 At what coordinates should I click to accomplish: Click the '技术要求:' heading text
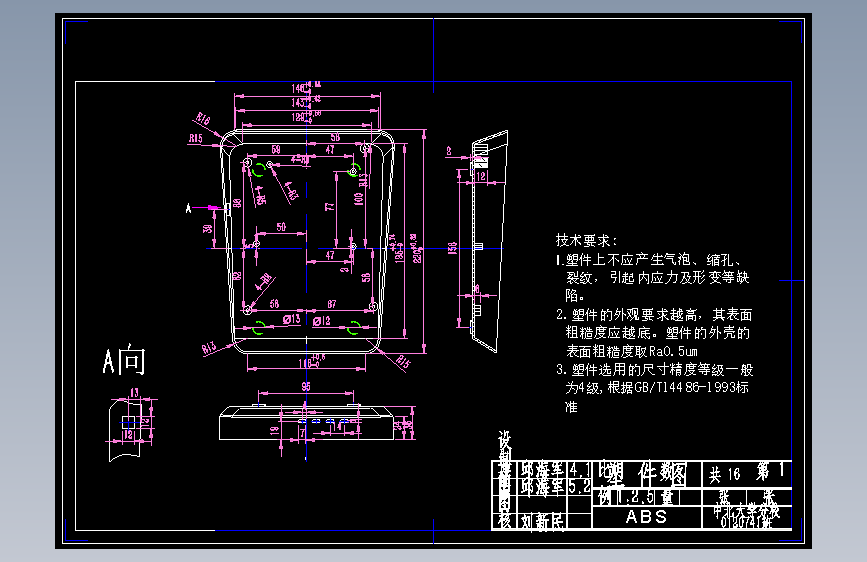click(x=586, y=241)
